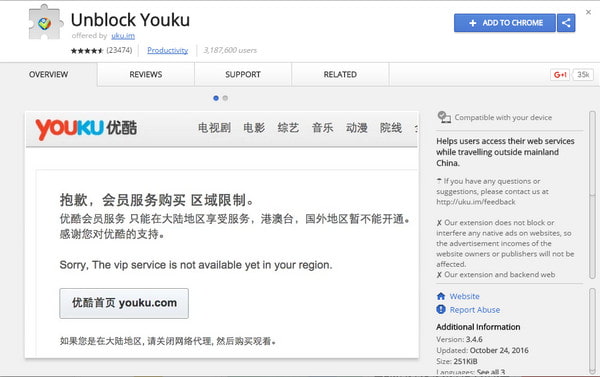Click the Report Abuse exclamation icon

click(441, 309)
